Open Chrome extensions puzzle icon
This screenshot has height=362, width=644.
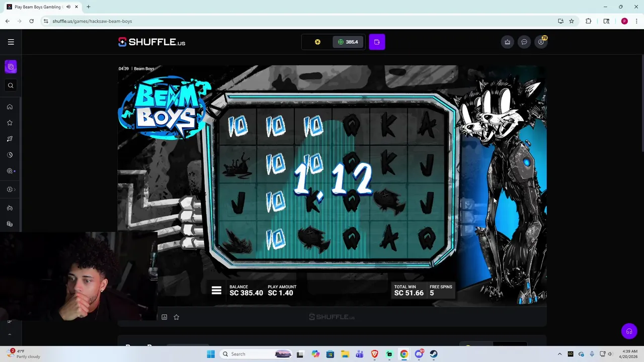point(588,21)
